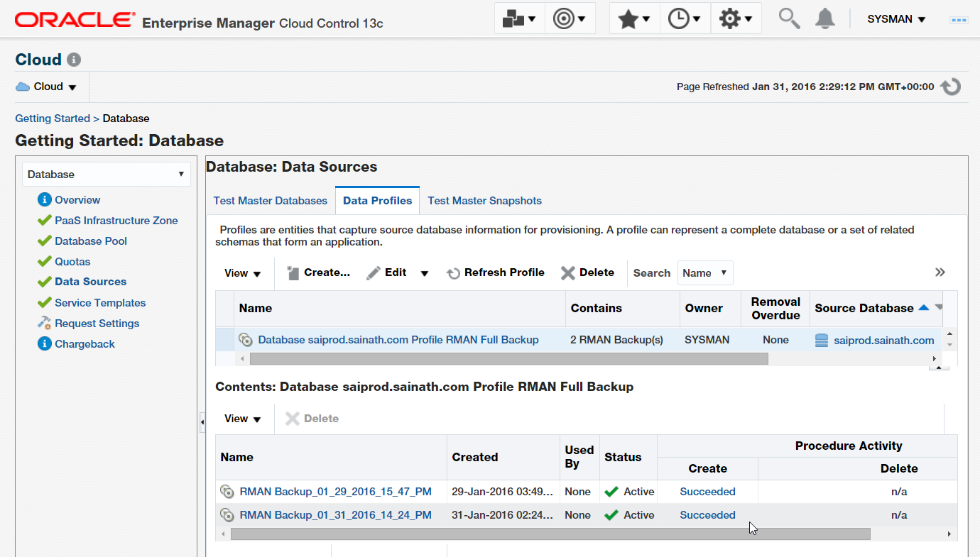
Task: Expand the toolbar overflow chevron
Action: point(940,272)
